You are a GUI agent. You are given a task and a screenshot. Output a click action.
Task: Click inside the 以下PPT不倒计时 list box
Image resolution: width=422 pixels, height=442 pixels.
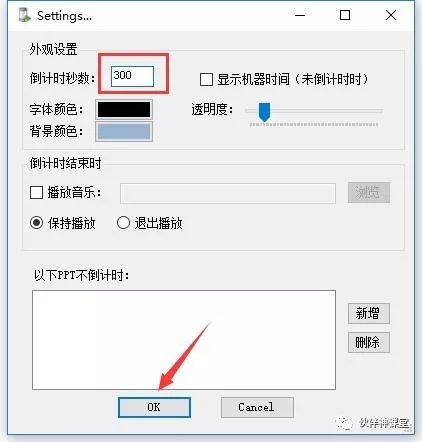click(x=184, y=340)
